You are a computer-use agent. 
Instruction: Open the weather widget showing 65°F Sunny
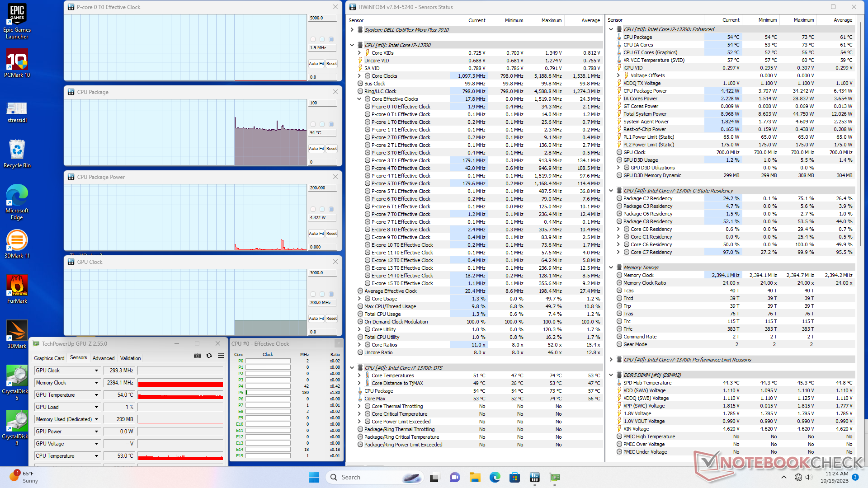point(24,477)
